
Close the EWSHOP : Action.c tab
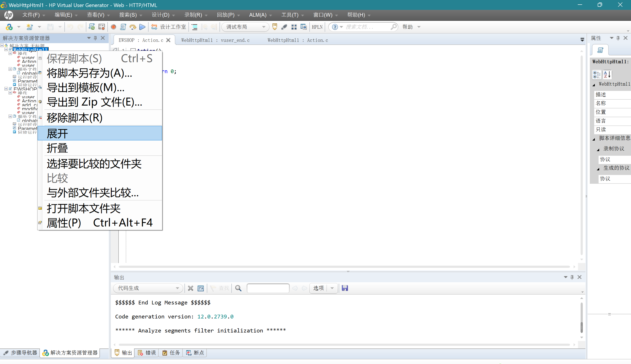pyautogui.click(x=168, y=40)
